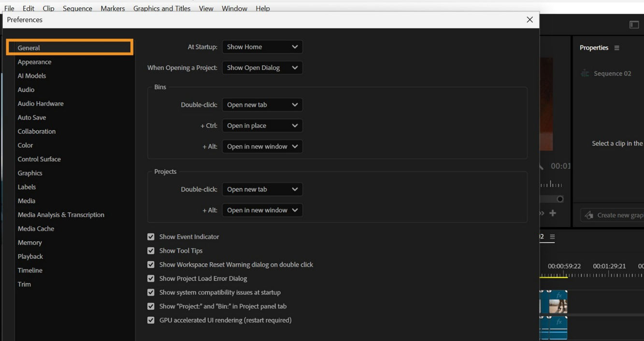The height and width of the screenshot is (341, 644).
Task: Select the Media Cache preferences category
Action: click(x=36, y=228)
